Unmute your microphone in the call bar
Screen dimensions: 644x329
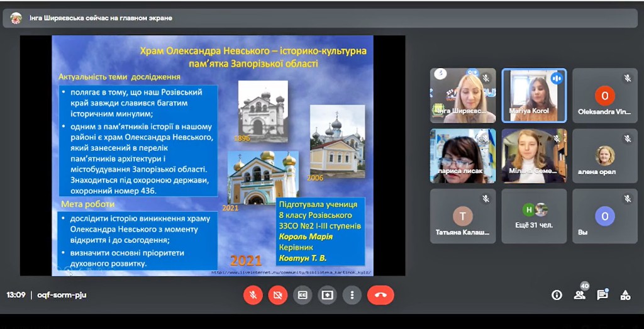coord(253,294)
